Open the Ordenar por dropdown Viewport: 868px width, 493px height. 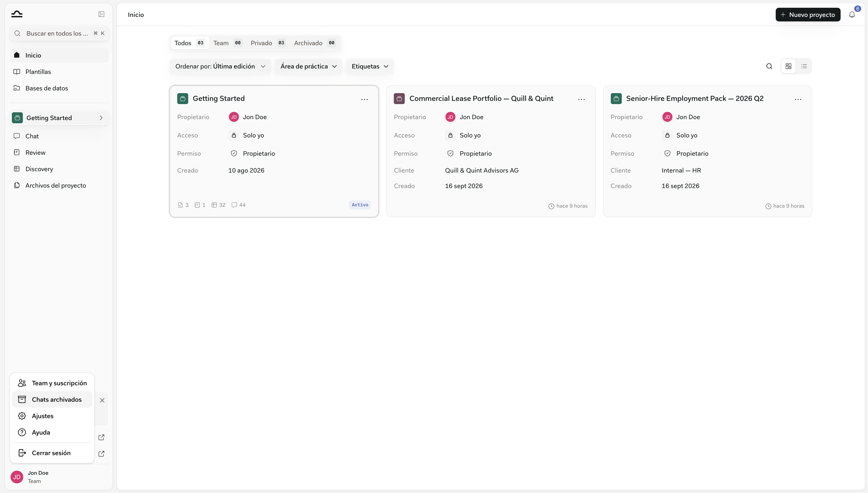[220, 66]
